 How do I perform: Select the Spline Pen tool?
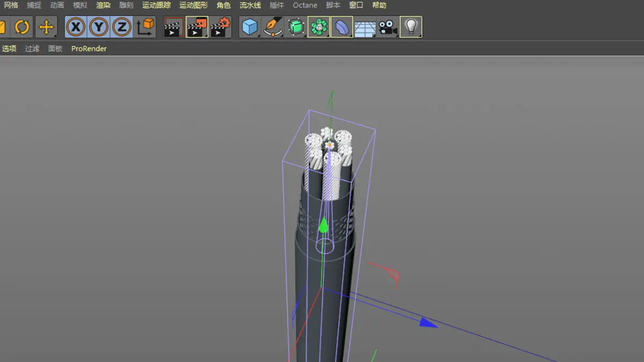point(273,27)
